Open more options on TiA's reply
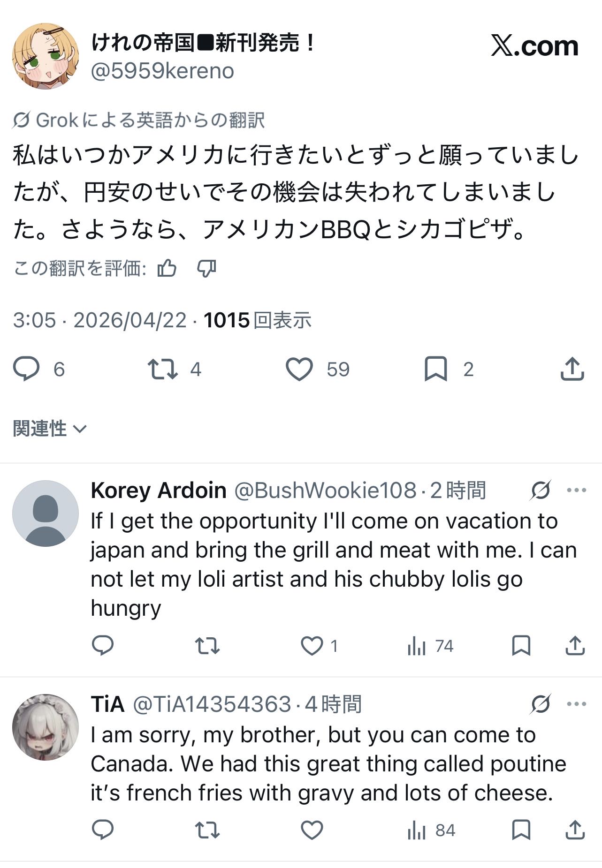The image size is (602, 868). 577,704
